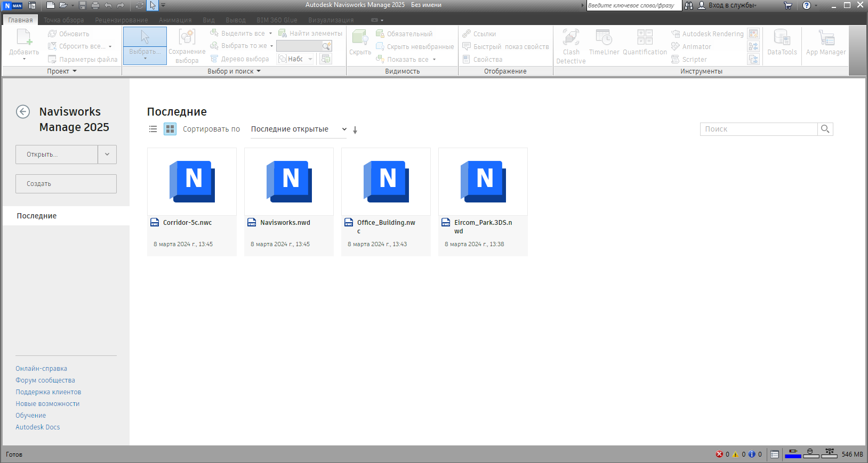Switch to the Рецензирование tab
Screen dimensions: 868x463
pyautogui.click(x=122, y=20)
